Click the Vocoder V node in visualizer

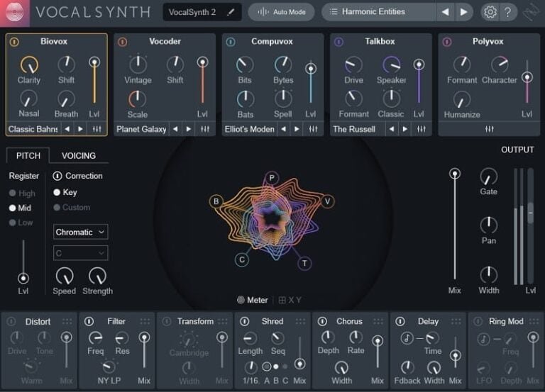(x=327, y=201)
